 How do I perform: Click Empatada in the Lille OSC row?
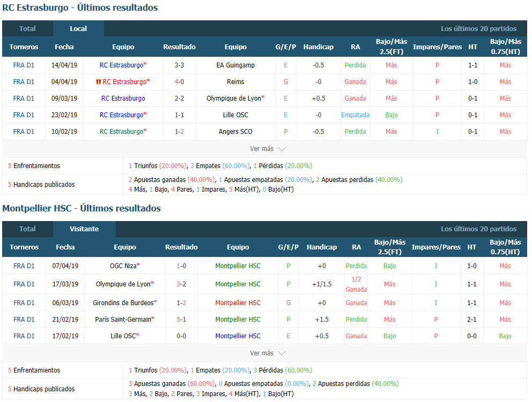tap(355, 115)
